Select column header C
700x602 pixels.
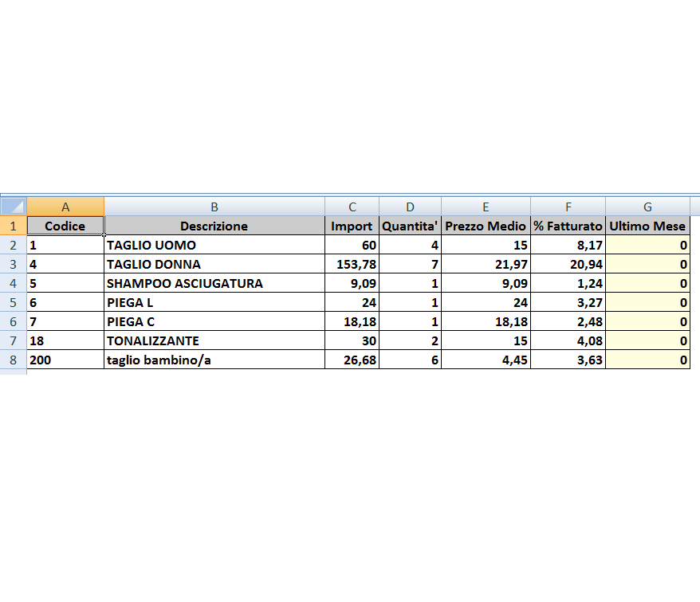tap(352, 206)
